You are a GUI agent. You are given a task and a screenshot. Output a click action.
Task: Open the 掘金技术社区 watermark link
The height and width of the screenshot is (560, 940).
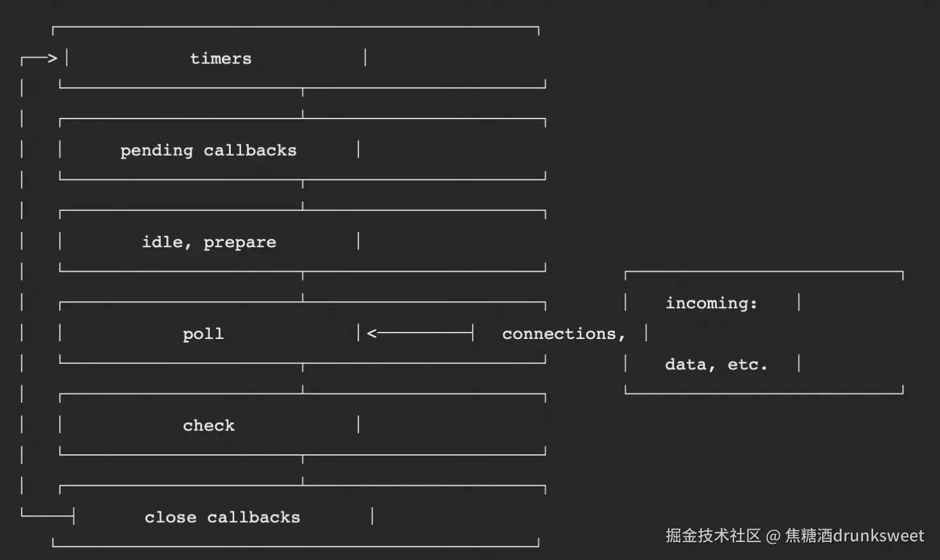[x=712, y=536]
